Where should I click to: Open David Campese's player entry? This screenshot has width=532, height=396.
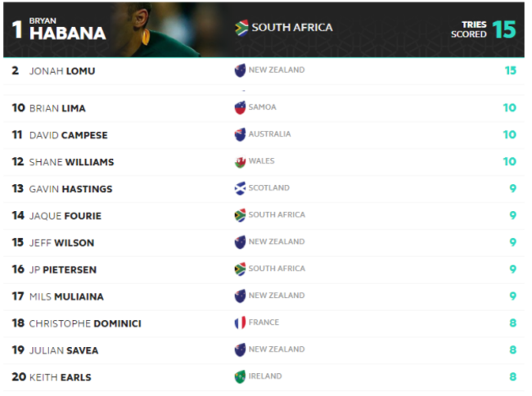pyautogui.click(x=68, y=135)
